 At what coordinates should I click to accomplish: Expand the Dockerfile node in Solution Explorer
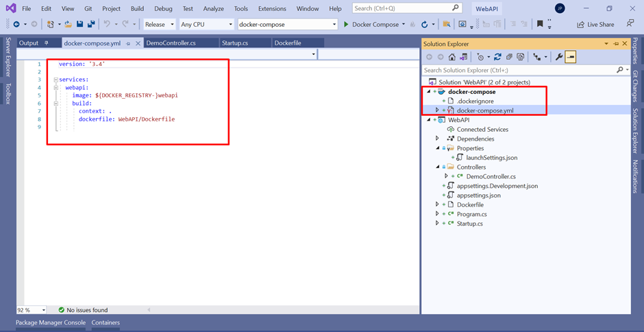[437, 204]
